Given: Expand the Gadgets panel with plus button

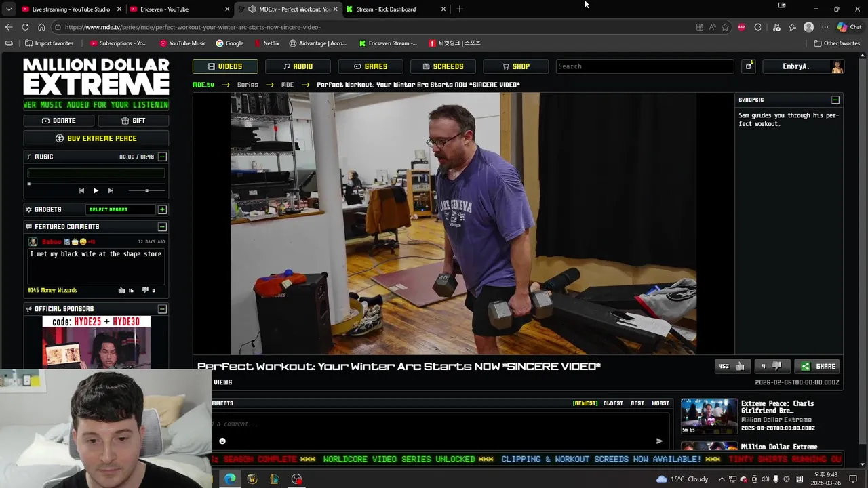Looking at the screenshot, I should click(x=162, y=209).
